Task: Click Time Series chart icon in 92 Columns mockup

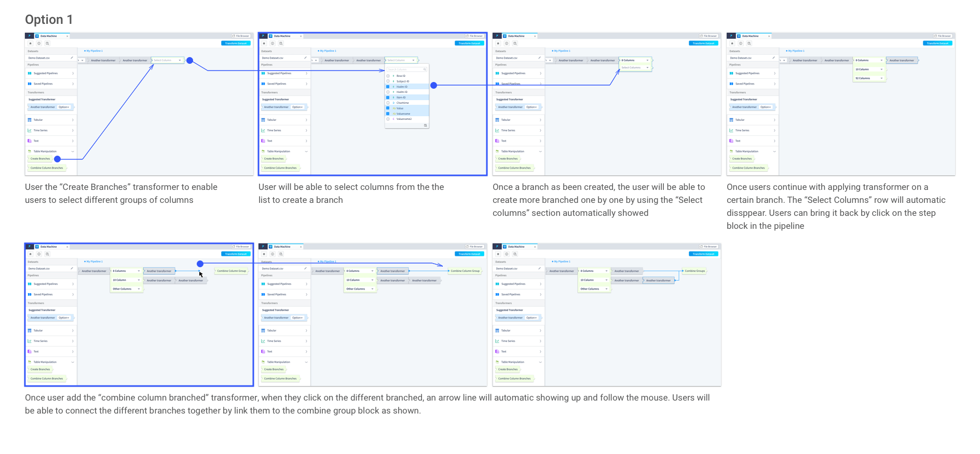Action: [731, 130]
